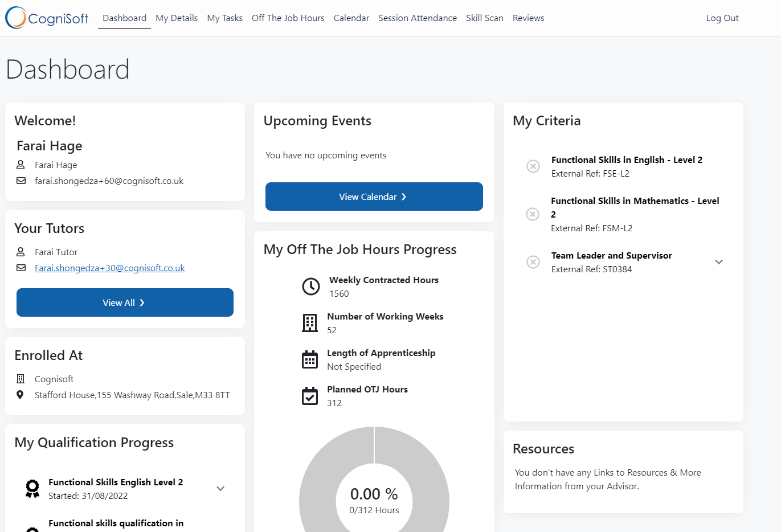Expand the Functional Skills English Level 2 qualification
Viewport: 781px width, 532px height.
tap(220, 488)
